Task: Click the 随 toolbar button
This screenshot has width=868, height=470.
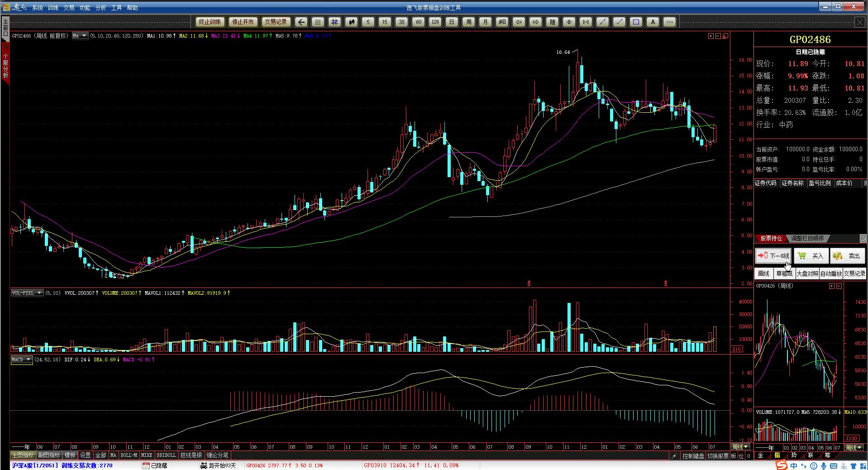Action: pos(553,22)
